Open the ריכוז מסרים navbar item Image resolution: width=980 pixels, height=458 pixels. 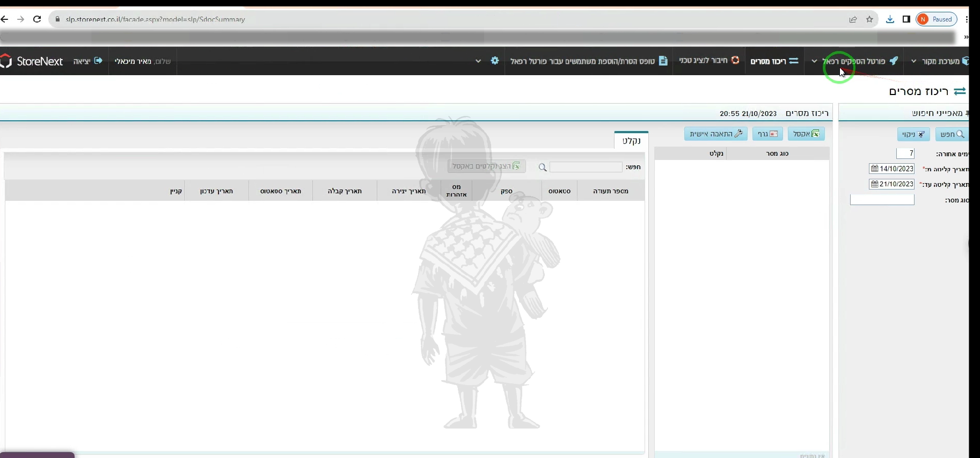774,61
